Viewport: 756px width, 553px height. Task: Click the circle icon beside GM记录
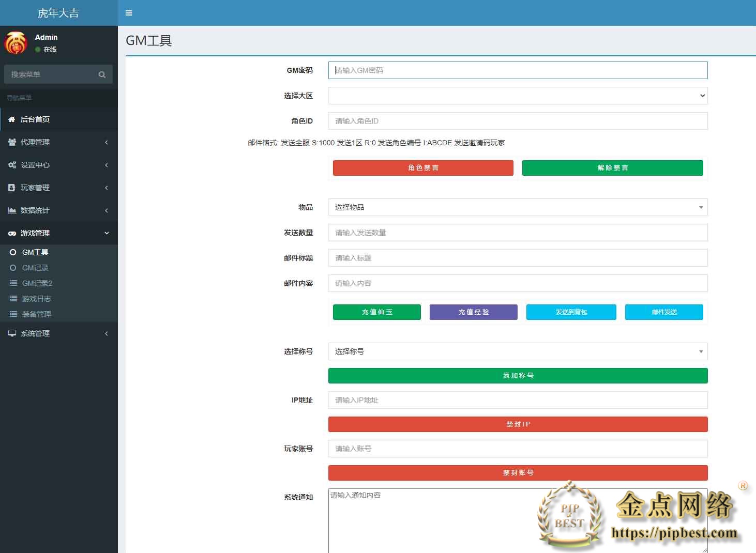13,268
